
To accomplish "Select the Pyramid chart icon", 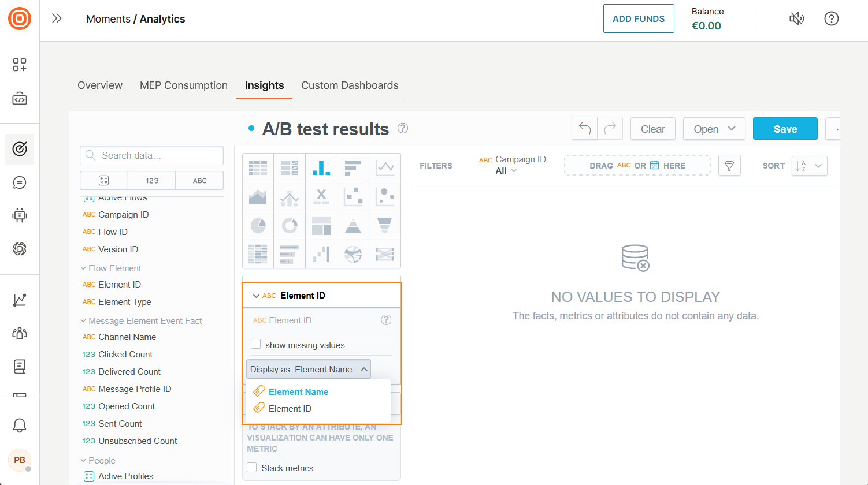I will click(353, 225).
